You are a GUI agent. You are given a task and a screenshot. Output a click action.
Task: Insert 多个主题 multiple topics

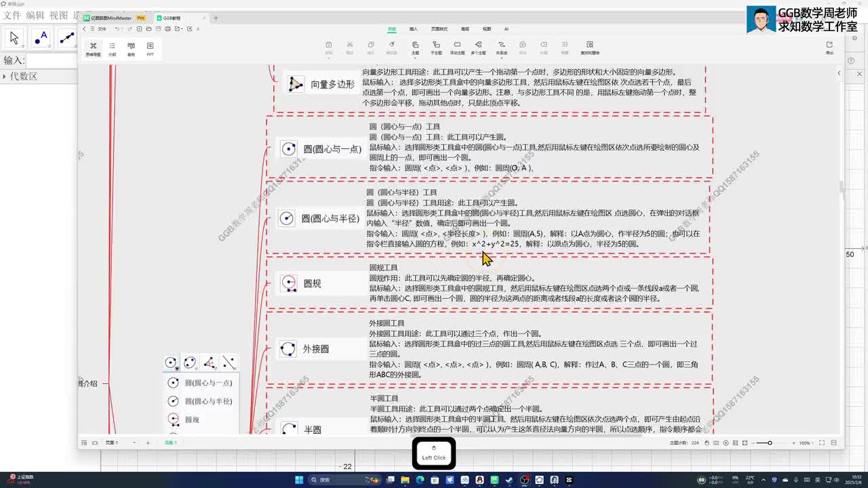[x=478, y=47]
